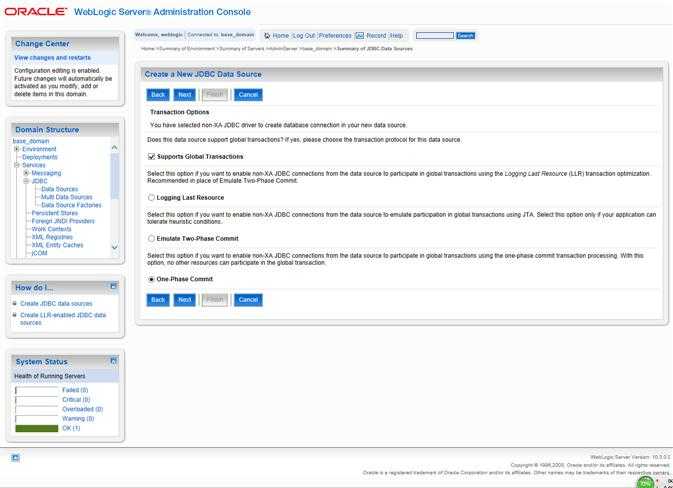Screen dimensions: 673x488
Task: Expand the Messaging tree node
Action: click(26, 173)
